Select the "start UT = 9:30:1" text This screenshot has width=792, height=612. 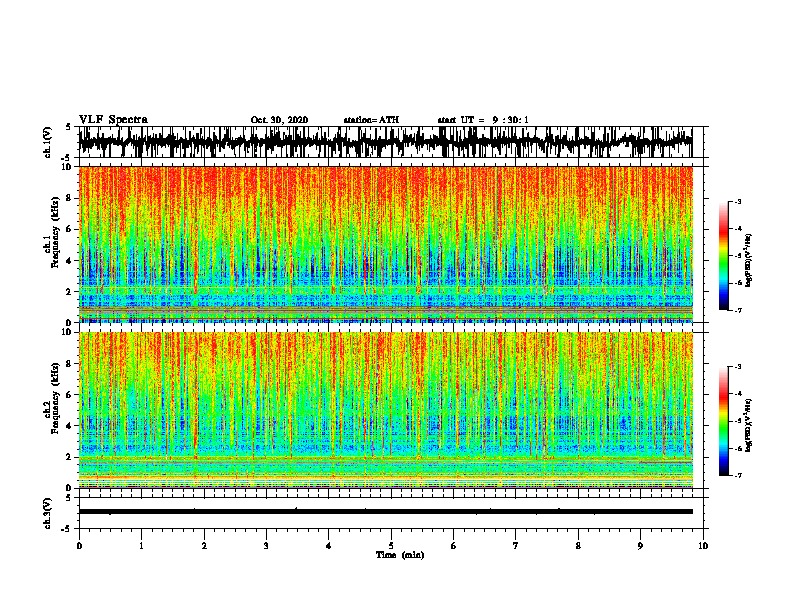[x=483, y=120]
